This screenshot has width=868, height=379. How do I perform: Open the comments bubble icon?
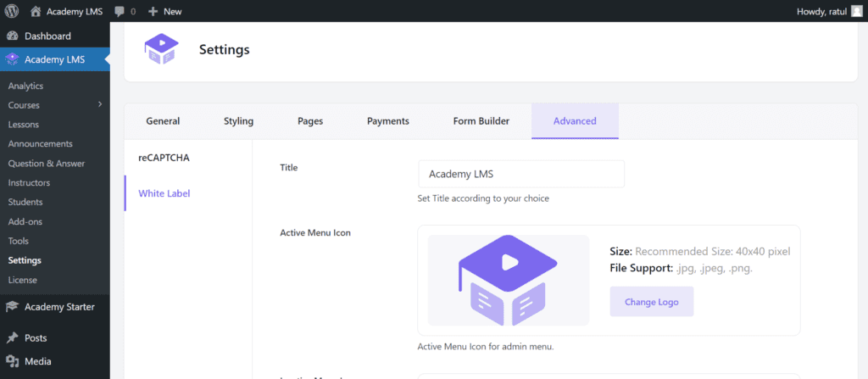(x=119, y=11)
